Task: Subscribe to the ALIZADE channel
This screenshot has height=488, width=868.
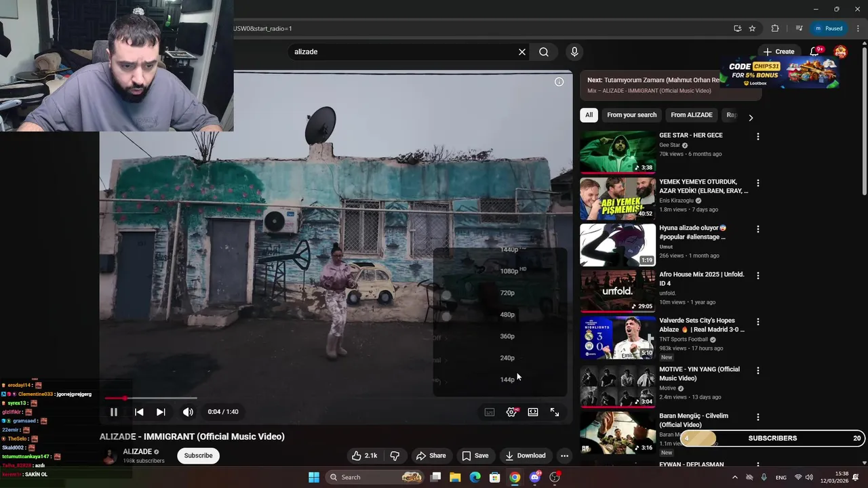Action: click(199, 455)
